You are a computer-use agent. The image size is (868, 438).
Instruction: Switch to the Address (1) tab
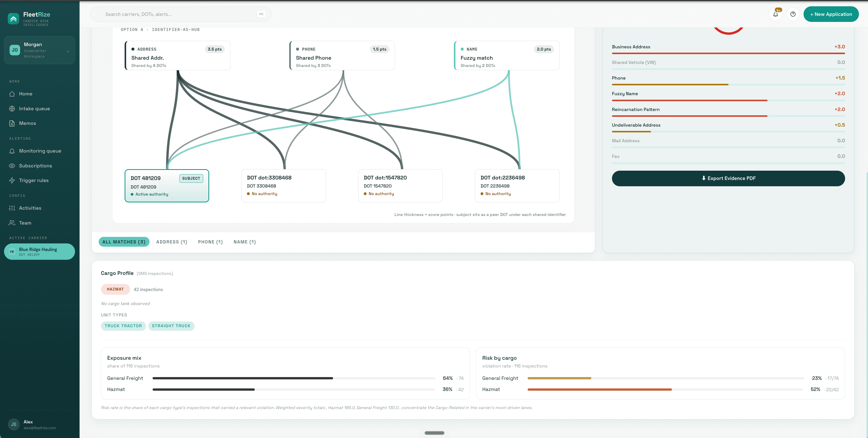(171, 242)
